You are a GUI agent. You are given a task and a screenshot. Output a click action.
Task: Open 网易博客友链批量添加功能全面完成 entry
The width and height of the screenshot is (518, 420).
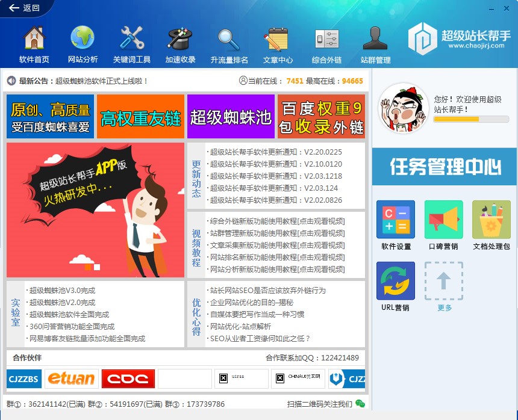[87, 339]
